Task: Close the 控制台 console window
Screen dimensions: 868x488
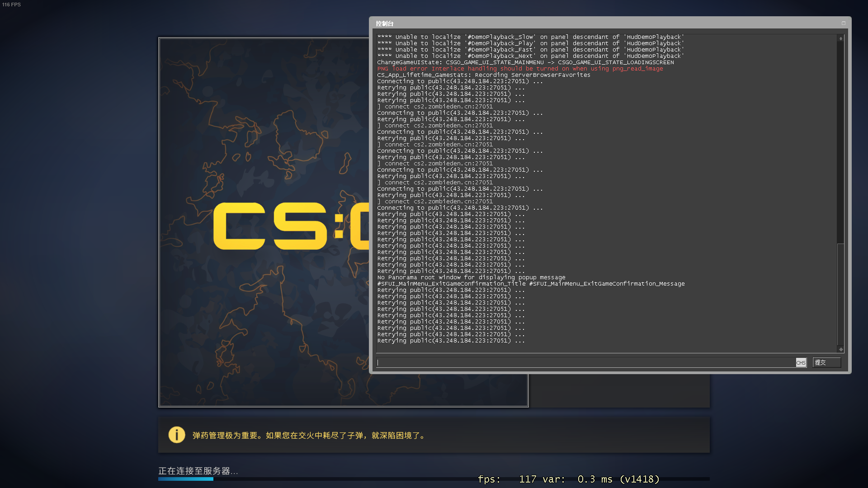Action: click(843, 23)
